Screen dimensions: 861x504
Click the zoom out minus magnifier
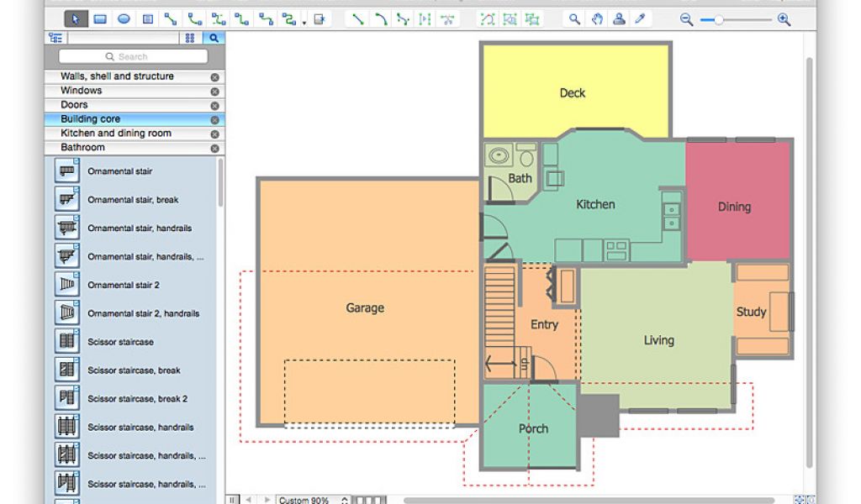tap(687, 19)
